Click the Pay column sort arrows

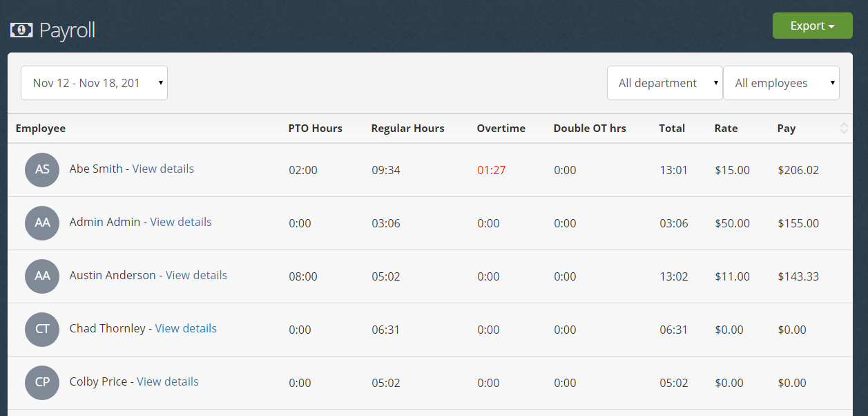pyautogui.click(x=844, y=129)
